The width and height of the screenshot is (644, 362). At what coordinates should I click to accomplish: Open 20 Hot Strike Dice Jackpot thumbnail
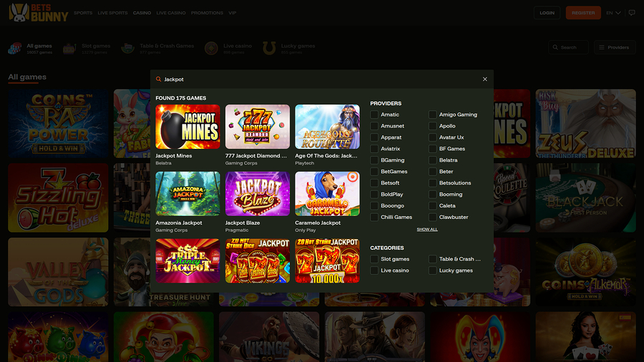[x=258, y=260]
